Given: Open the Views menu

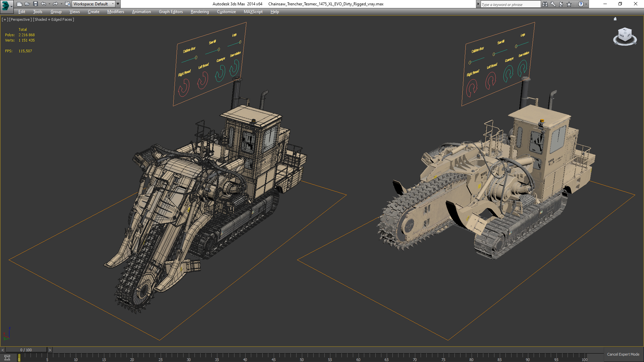Looking at the screenshot, I should tap(74, 12).
